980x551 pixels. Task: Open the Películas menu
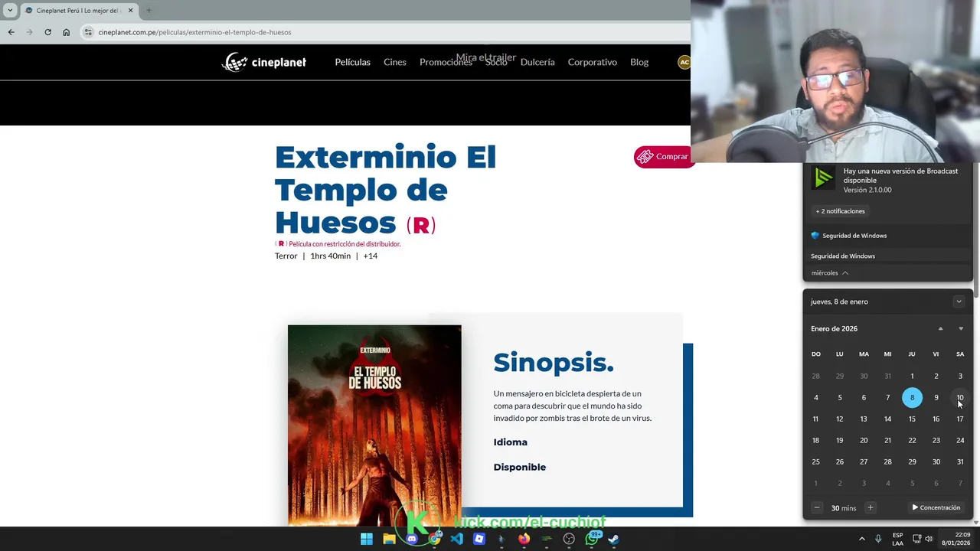pyautogui.click(x=352, y=62)
